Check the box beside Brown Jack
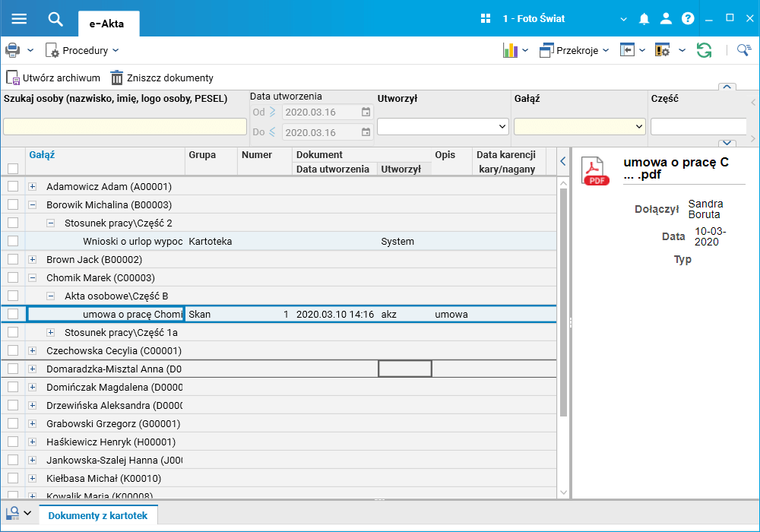Screen dimensions: 760x532 tap(13, 260)
